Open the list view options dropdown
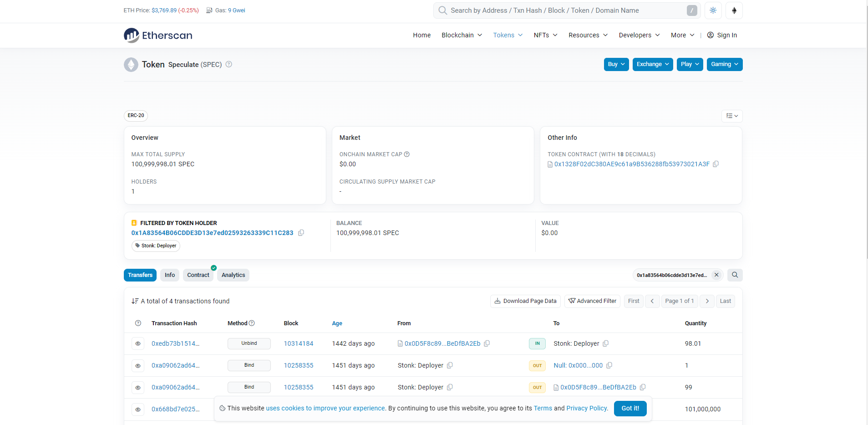 click(x=732, y=116)
